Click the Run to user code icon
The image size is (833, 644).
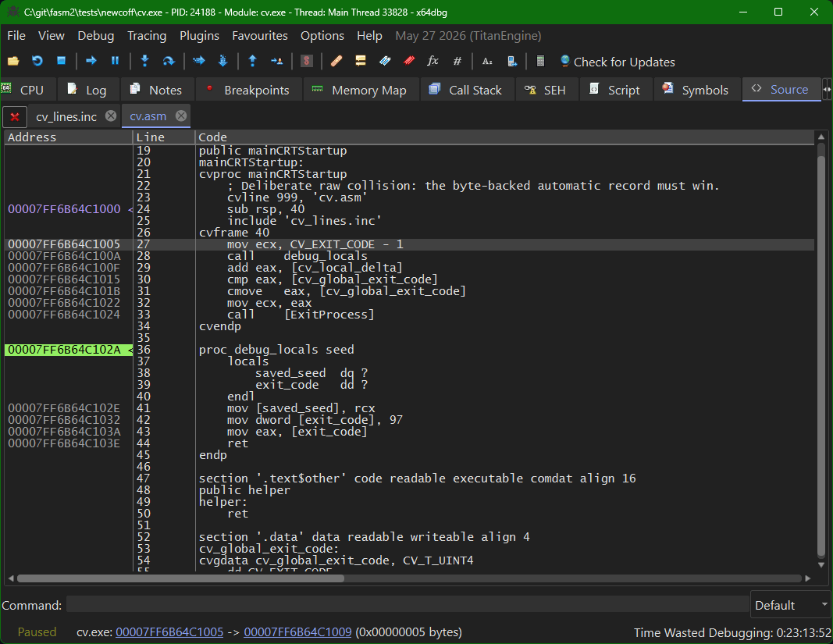tap(277, 61)
